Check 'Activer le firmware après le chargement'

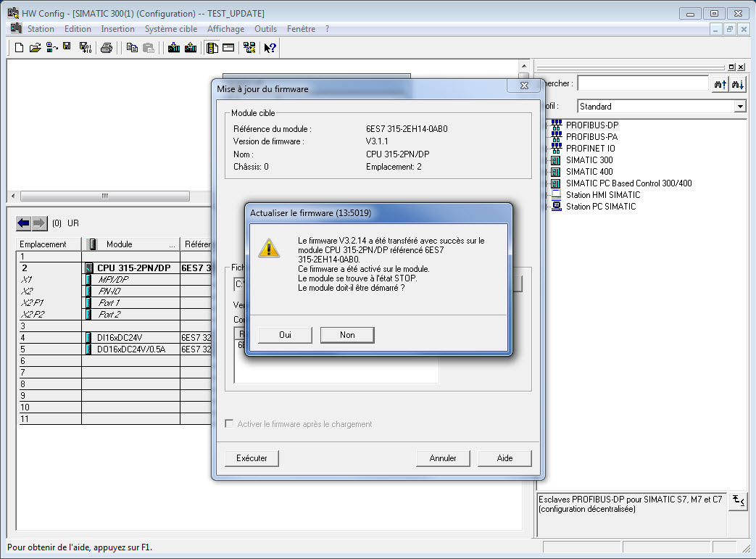230,424
